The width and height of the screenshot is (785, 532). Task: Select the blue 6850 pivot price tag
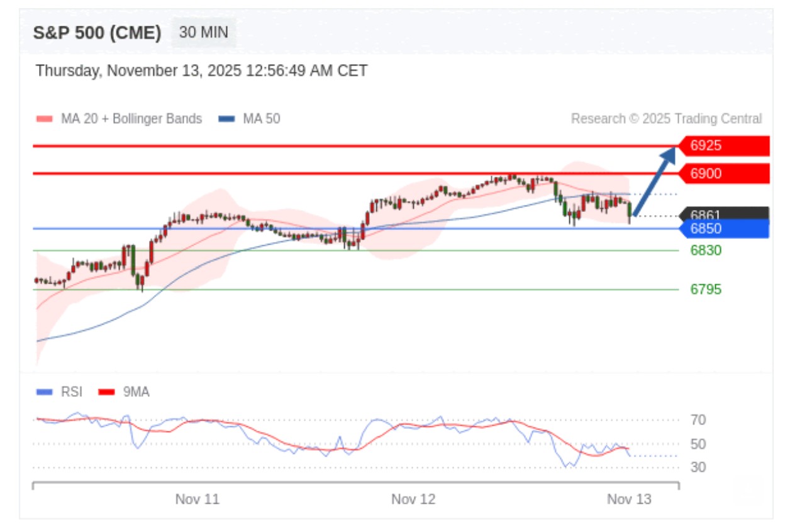(723, 229)
